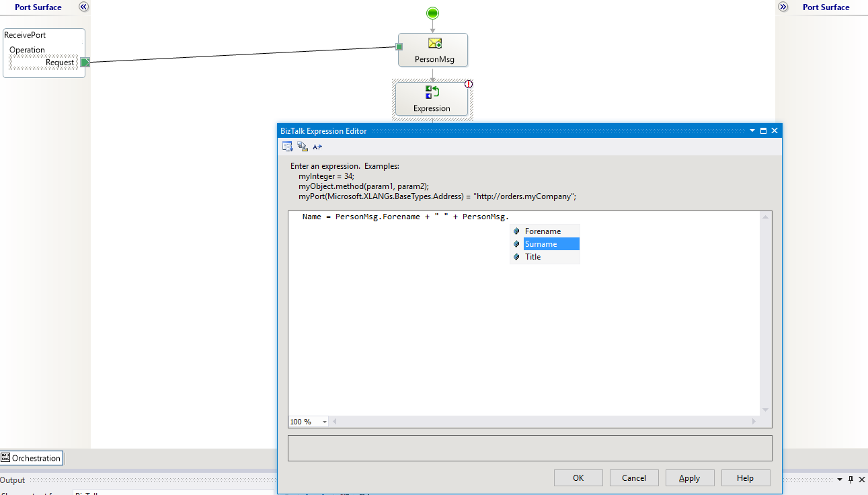868x495 pixels.
Task: Click the status box below the expression editor
Action: (530, 448)
